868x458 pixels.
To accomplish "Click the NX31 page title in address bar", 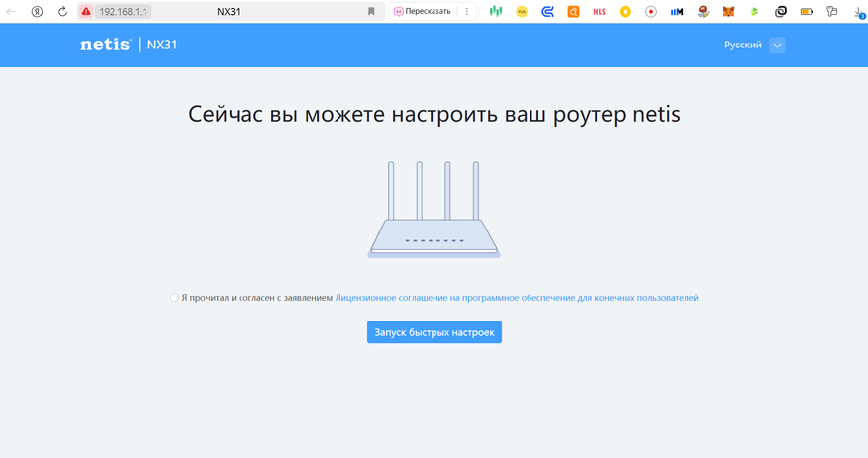I will [x=228, y=11].
